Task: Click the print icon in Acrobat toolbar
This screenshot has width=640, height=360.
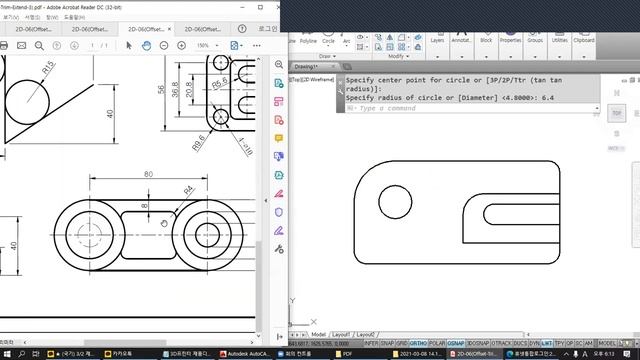Action: [x=3, y=45]
